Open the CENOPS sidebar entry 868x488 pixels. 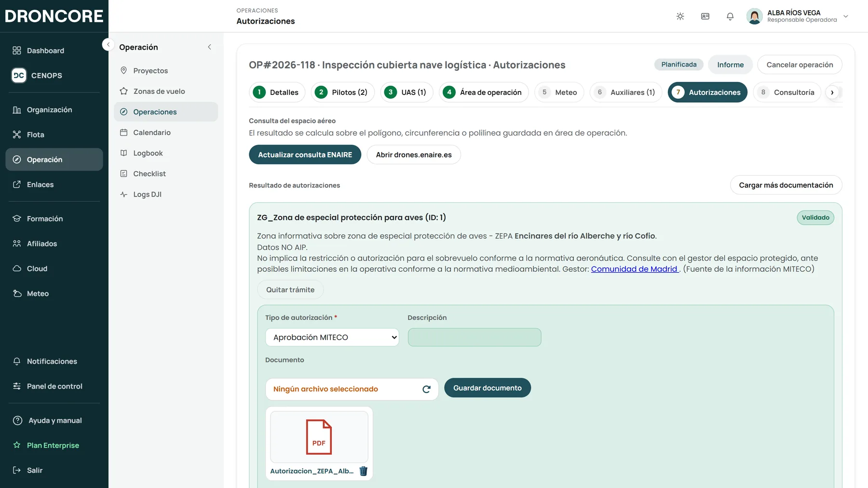click(x=54, y=76)
